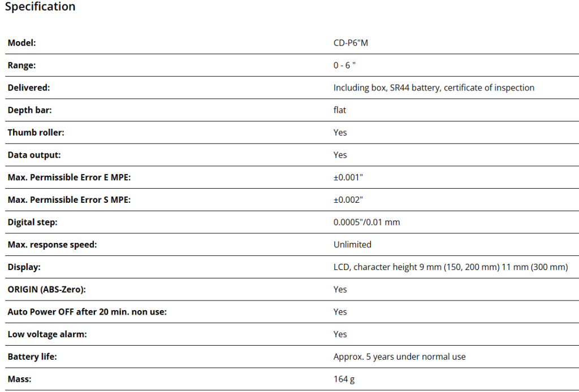
Task: Click the Specification heading
Action: click(x=40, y=7)
